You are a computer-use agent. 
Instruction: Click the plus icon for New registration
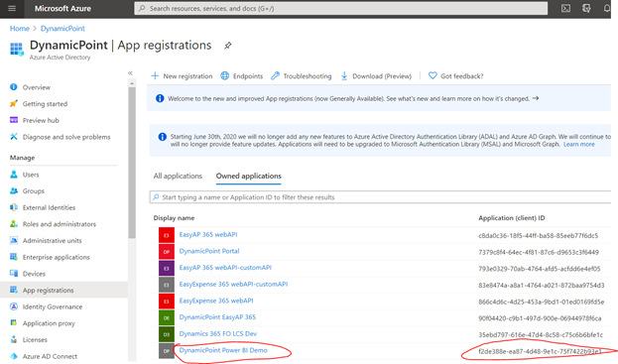coord(155,75)
